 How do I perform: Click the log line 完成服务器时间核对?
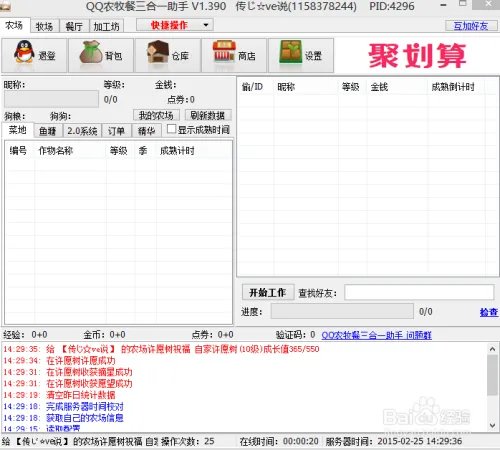click(85, 406)
